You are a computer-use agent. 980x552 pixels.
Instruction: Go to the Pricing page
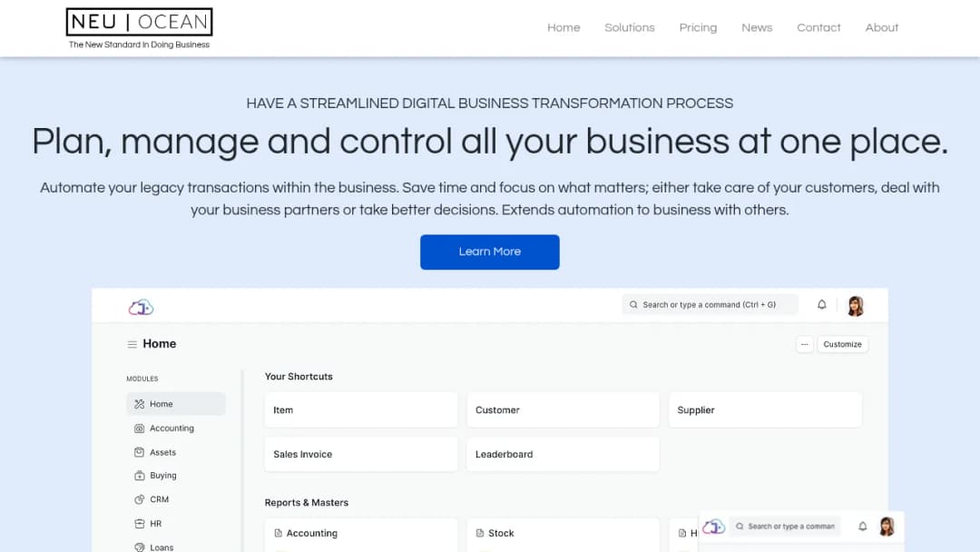tap(698, 27)
